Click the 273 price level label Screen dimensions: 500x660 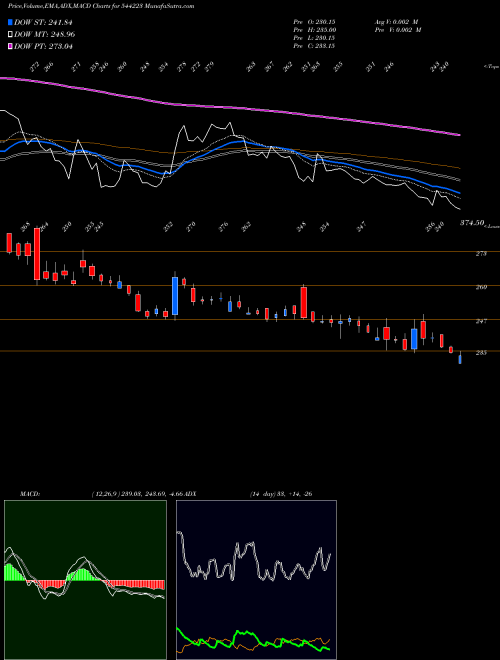click(481, 254)
